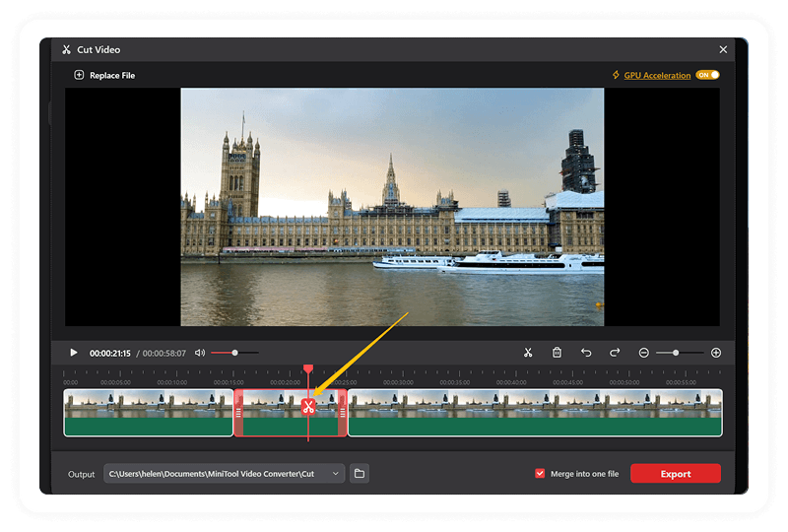The width and height of the screenshot is (788, 532).
Task: Click the Replace File plus icon
Action: click(79, 75)
